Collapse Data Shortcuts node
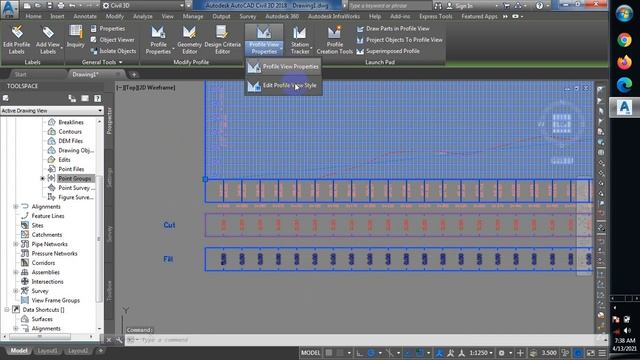 coord(7,310)
